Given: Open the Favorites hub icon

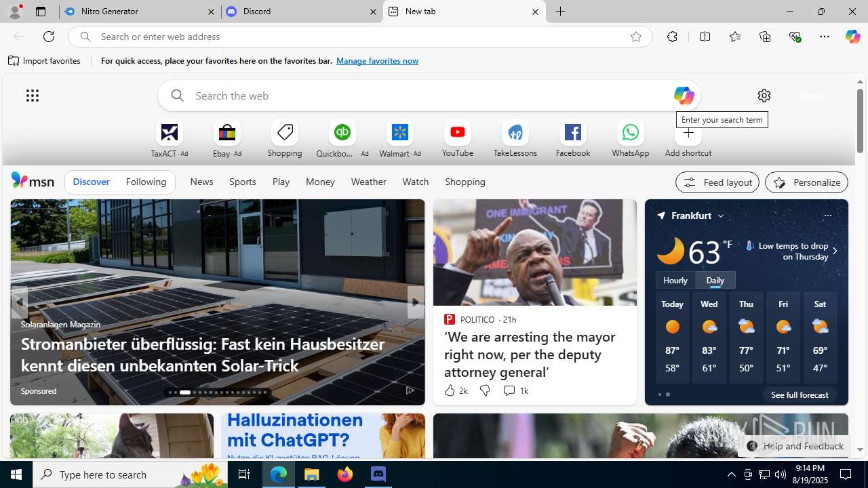Looking at the screenshot, I should click(x=735, y=37).
